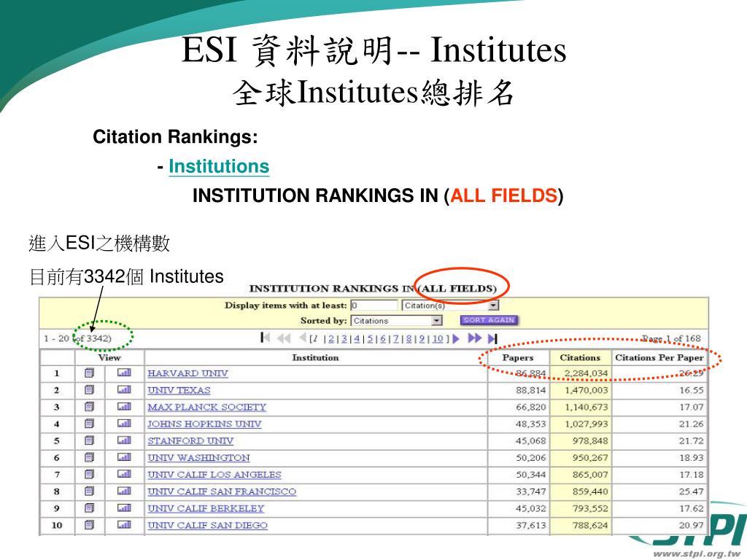The image size is (747, 560).
Task: Open UNIV TEXAS institution link
Action: click(x=179, y=391)
